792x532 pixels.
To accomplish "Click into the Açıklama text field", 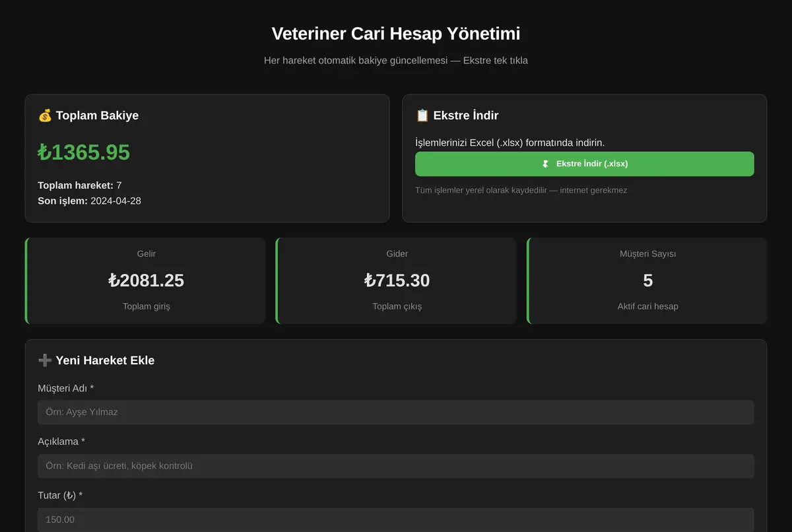I will point(396,466).
